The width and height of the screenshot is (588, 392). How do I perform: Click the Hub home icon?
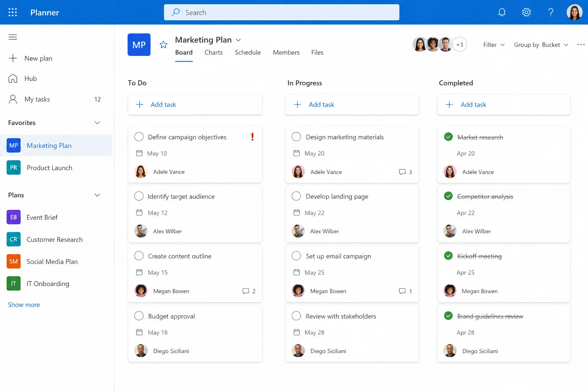pyautogui.click(x=13, y=78)
